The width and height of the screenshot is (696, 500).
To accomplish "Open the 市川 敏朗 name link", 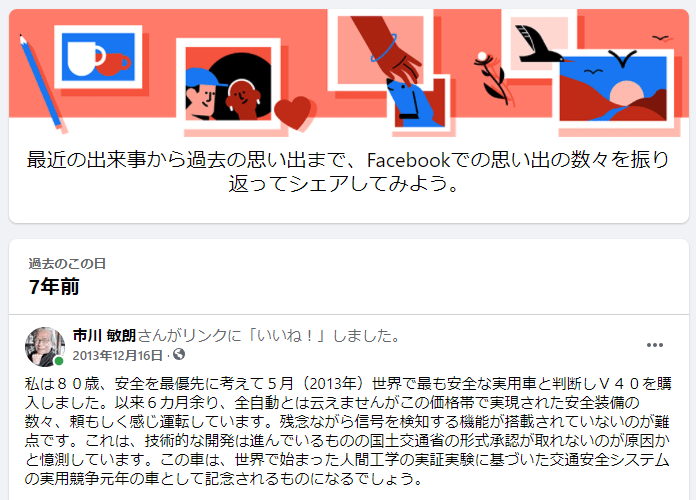I will point(104,335).
